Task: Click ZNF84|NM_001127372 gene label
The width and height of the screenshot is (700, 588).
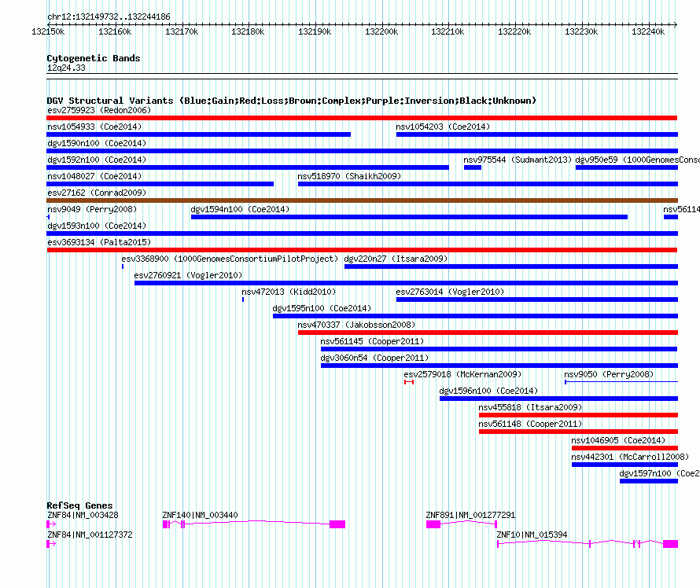Action: pyautogui.click(x=90, y=535)
